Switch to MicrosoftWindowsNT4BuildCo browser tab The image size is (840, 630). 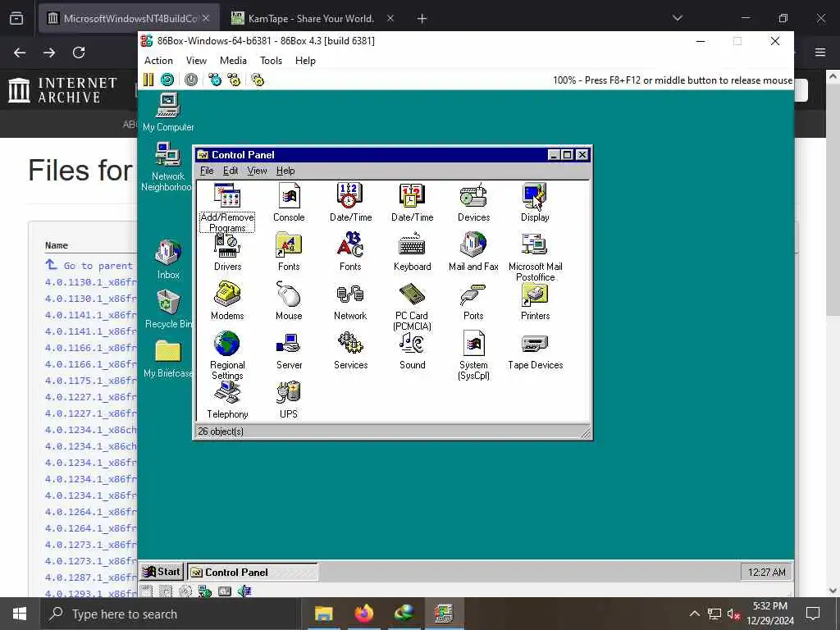click(x=129, y=18)
